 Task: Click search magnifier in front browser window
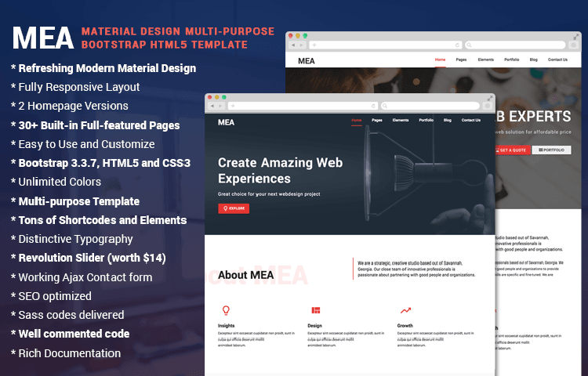pos(385,106)
